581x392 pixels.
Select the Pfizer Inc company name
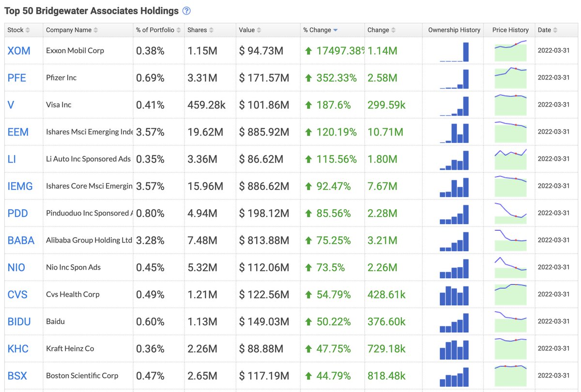tap(61, 77)
